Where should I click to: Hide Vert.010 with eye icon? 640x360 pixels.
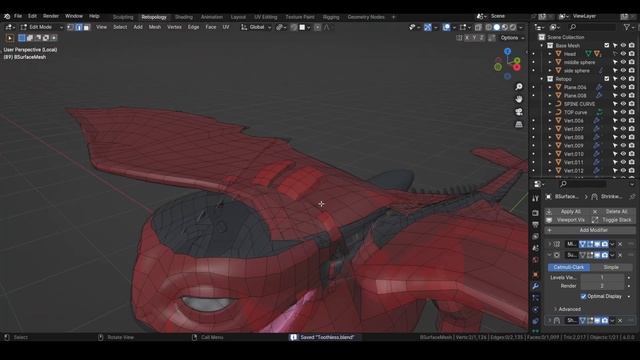[623, 154]
